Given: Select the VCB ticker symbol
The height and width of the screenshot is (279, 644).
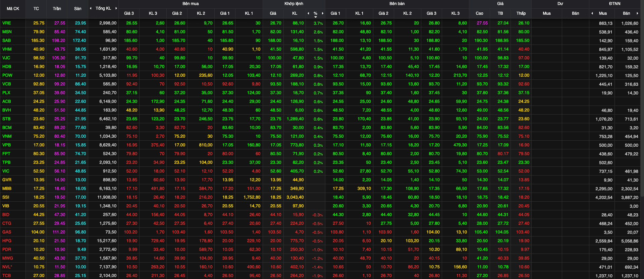Looking at the screenshot, I should (x=7, y=84).
